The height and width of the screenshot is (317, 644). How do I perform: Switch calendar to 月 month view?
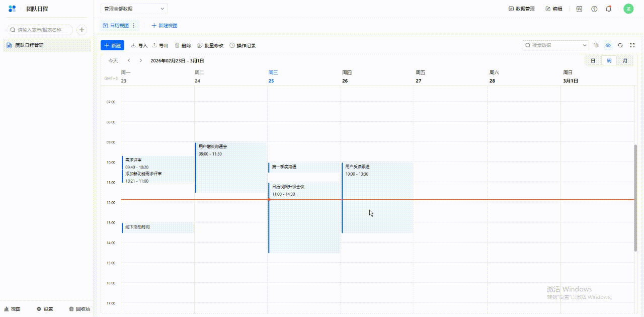click(x=625, y=61)
